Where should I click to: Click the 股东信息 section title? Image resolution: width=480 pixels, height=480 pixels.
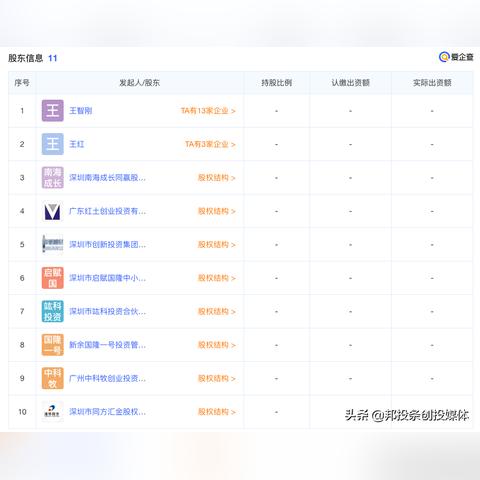click(26, 58)
